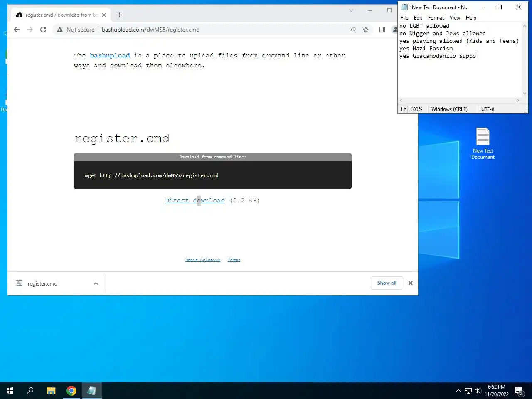
Task: Open the Terms link
Action: click(x=234, y=260)
